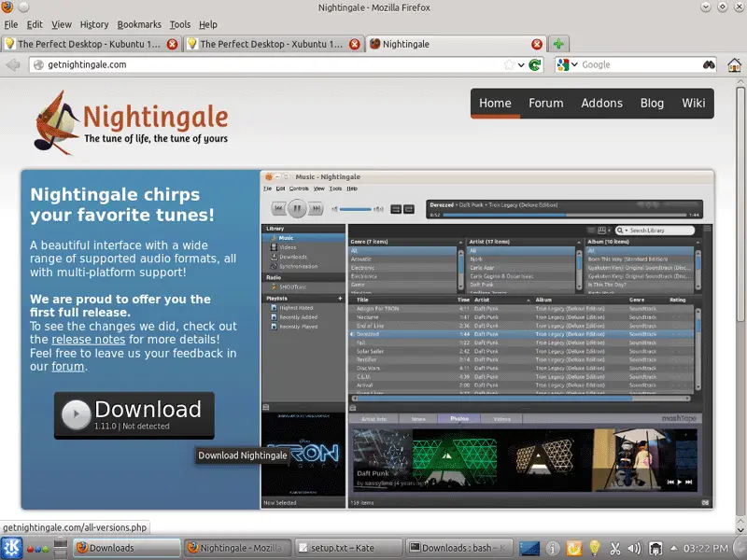Open the volume speaker tray icon

pos(635,549)
